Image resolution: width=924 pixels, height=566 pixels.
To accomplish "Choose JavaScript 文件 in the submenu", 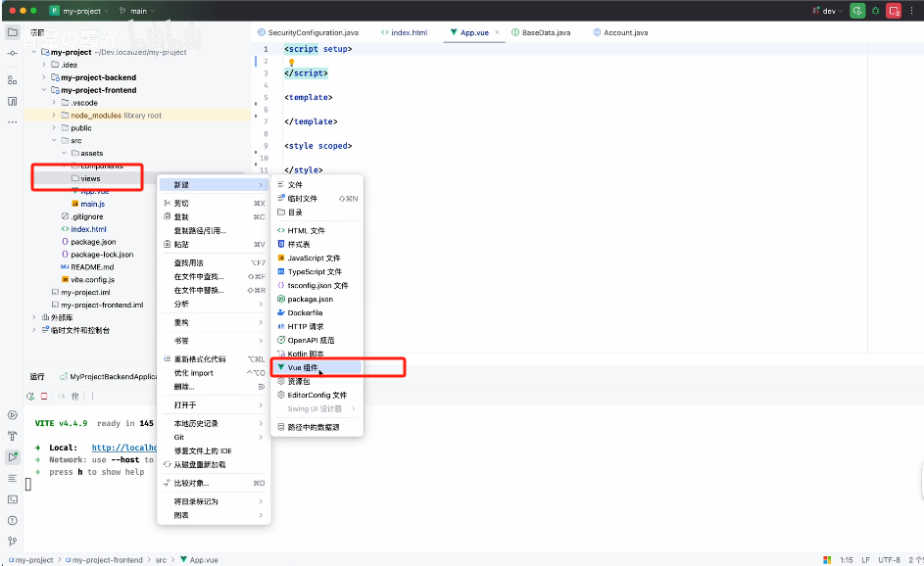I will pos(316,258).
